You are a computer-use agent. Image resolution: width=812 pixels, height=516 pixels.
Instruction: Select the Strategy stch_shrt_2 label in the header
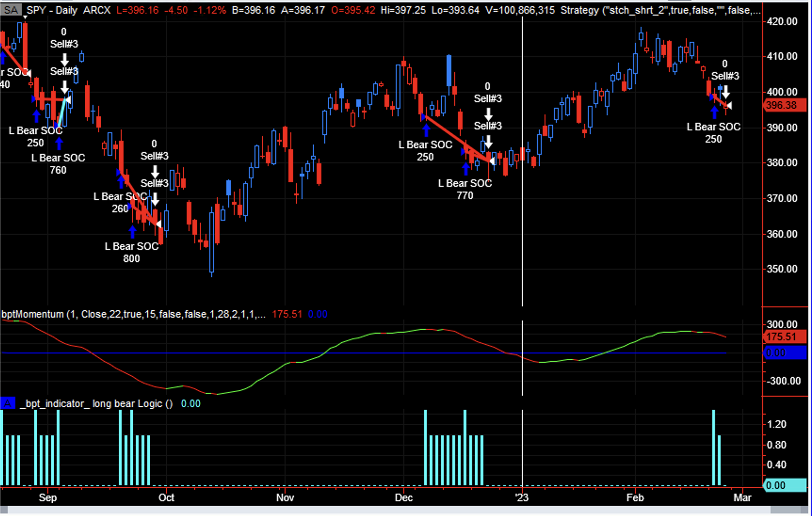click(x=659, y=10)
